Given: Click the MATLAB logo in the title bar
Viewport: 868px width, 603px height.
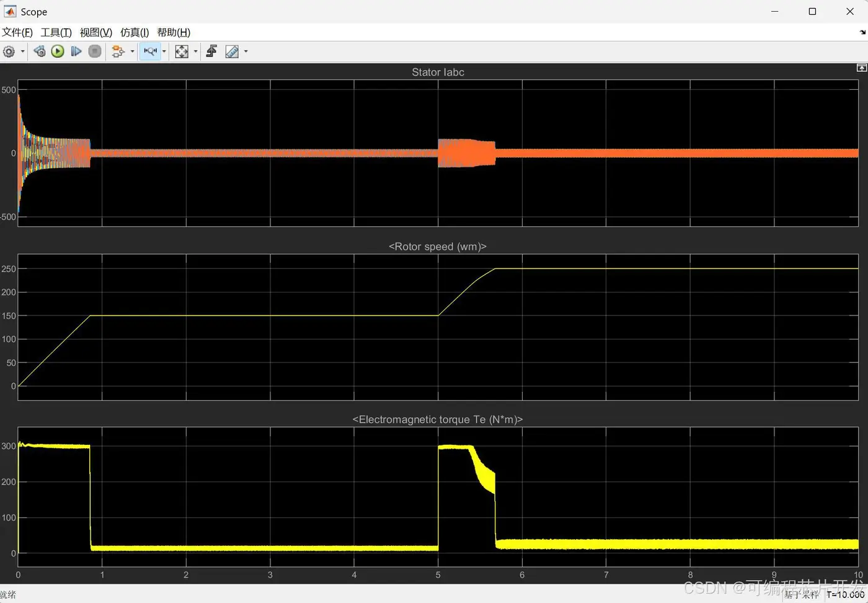Looking at the screenshot, I should tap(10, 11).
